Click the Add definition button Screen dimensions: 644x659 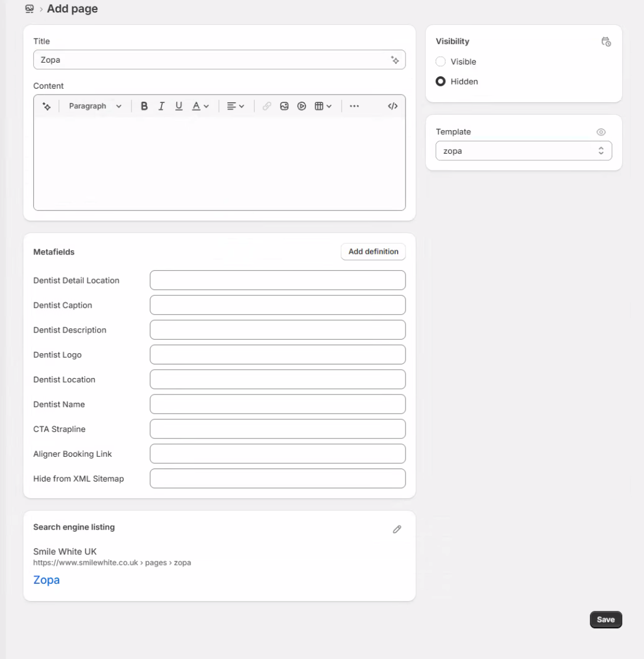tap(373, 252)
